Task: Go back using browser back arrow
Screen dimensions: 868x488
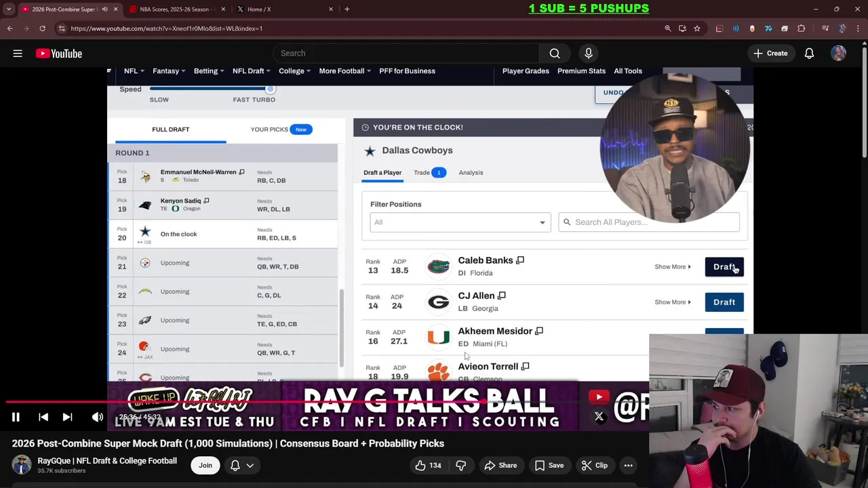Action: tap(9, 28)
